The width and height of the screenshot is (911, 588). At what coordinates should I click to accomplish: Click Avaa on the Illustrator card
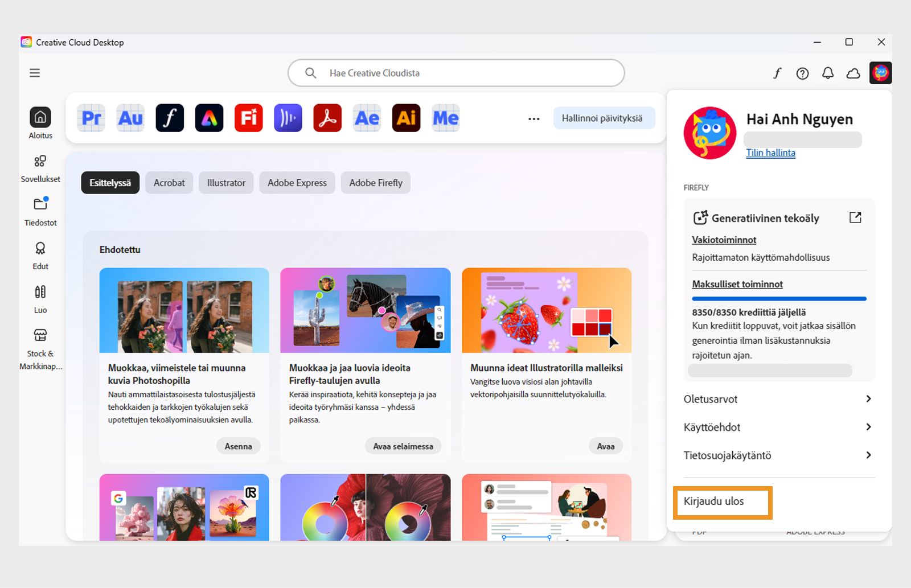pyautogui.click(x=606, y=446)
